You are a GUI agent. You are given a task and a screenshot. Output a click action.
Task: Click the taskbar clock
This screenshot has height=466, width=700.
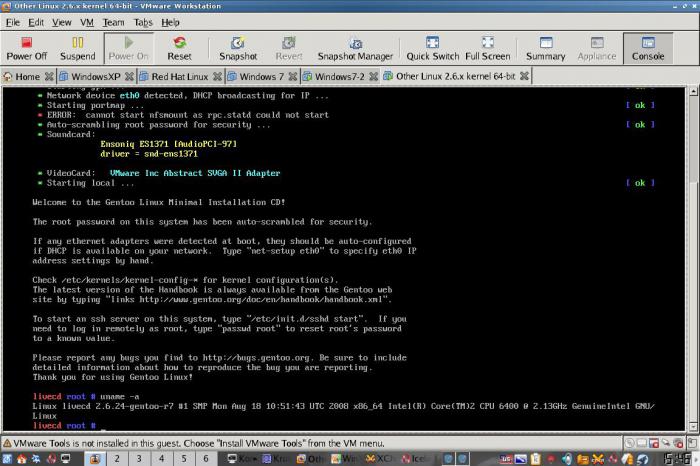[x=677, y=459]
